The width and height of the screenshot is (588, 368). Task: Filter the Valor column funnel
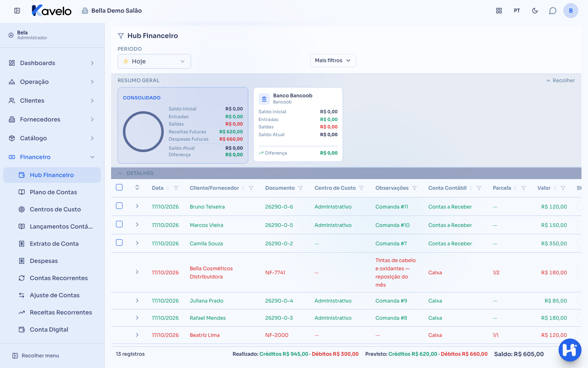[563, 188]
